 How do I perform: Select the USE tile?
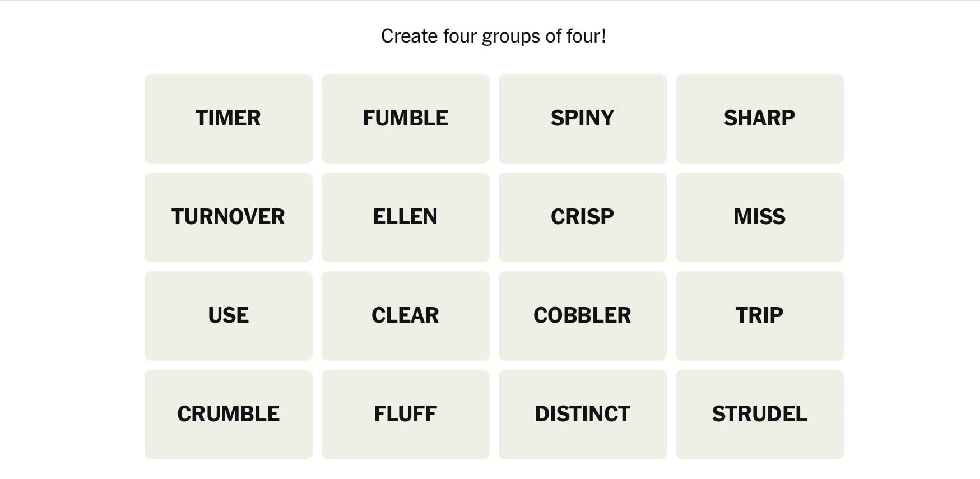pyautogui.click(x=228, y=316)
